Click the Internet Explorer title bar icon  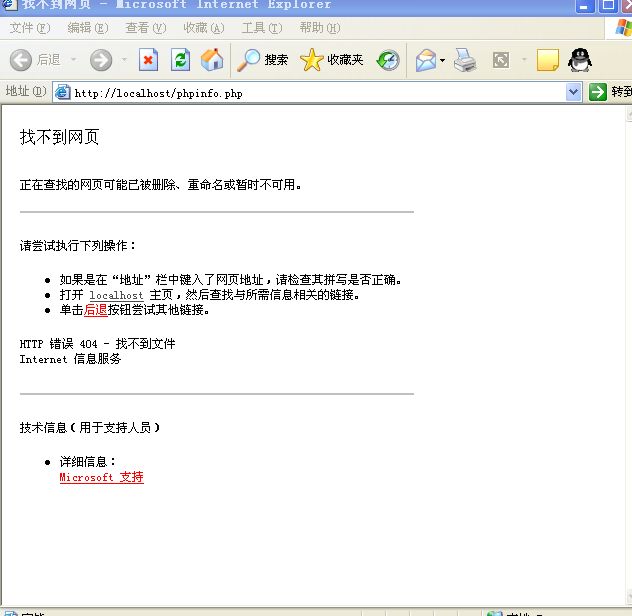[x=9, y=5]
